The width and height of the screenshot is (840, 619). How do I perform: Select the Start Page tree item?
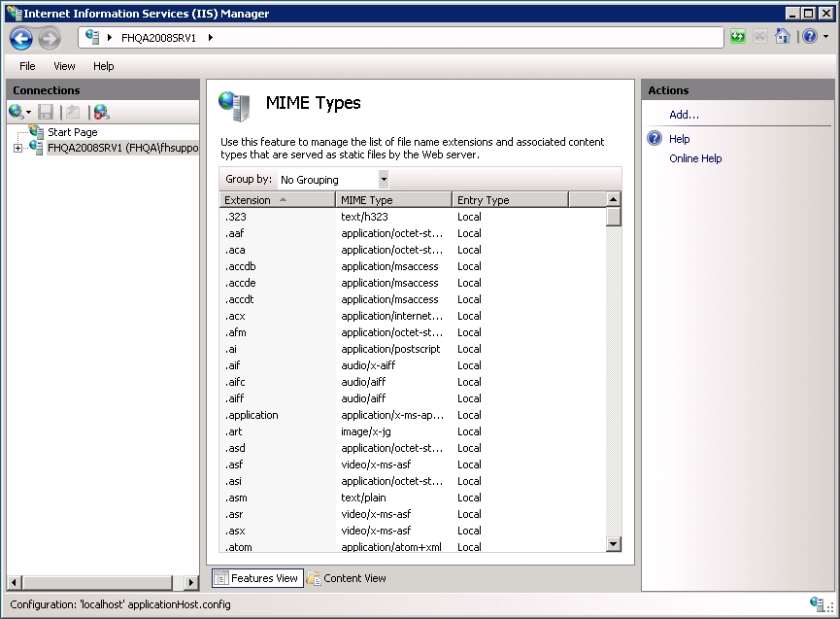coord(72,132)
